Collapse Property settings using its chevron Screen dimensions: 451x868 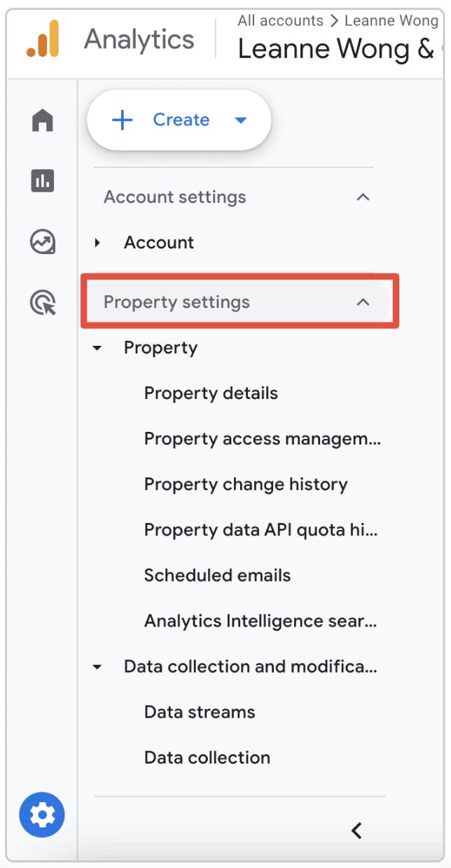pyautogui.click(x=363, y=302)
